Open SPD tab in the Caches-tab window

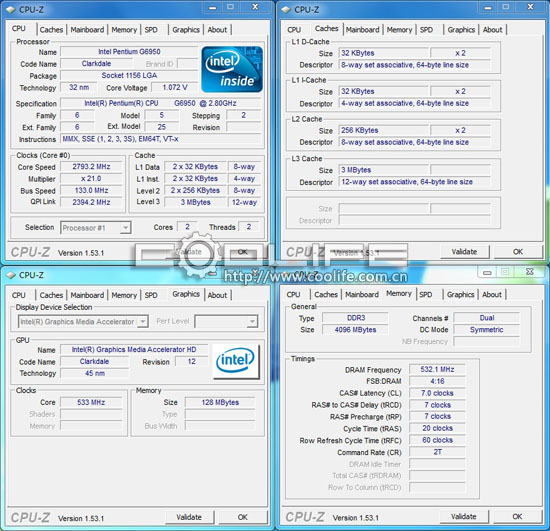(427, 30)
